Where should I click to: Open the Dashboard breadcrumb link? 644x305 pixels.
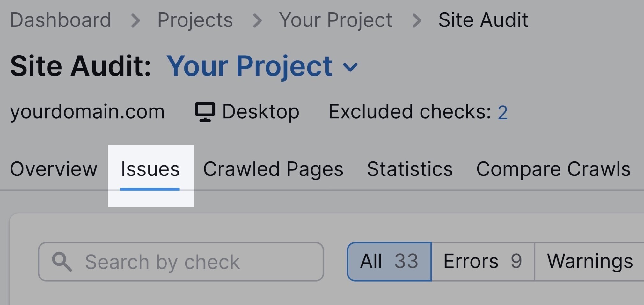click(61, 20)
